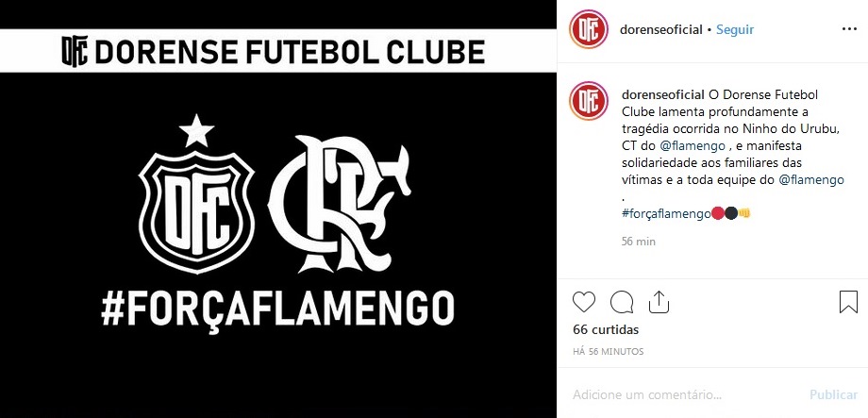Save the post with the bookmark icon
The image size is (868, 418).
(x=848, y=302)
